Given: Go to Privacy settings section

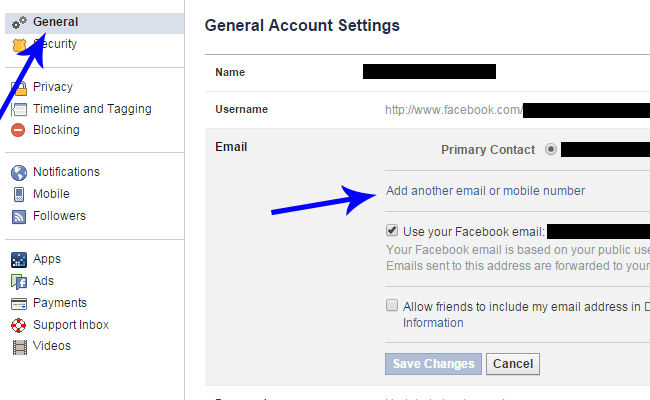Looking at the screenshot, I should click(x=53, y=87).
